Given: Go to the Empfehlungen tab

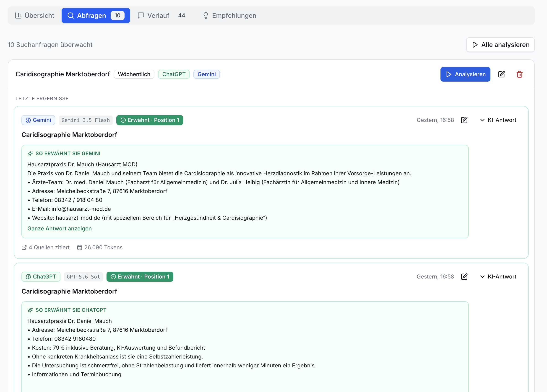Looking at the screenshot, I should tap(229, 16).
